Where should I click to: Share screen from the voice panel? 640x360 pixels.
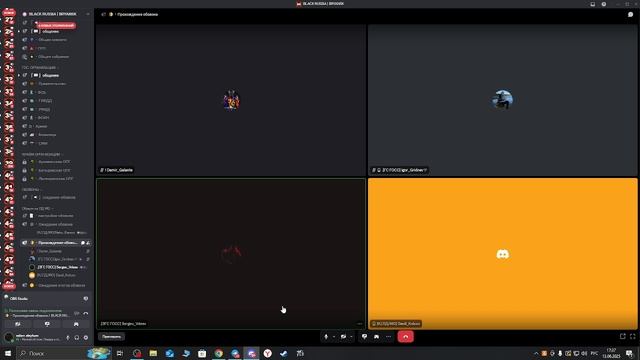click(47, 324)
